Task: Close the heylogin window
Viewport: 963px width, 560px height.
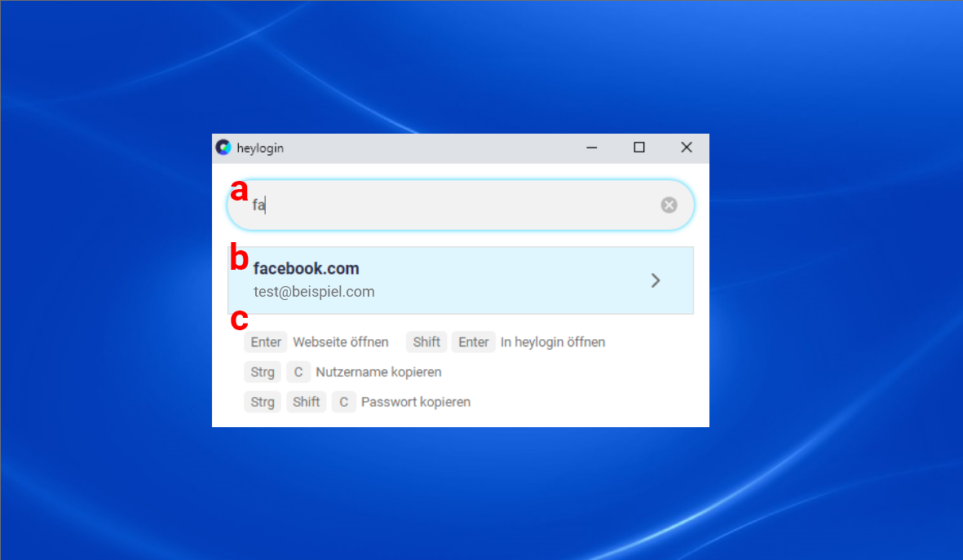Action: click(686, 148)
